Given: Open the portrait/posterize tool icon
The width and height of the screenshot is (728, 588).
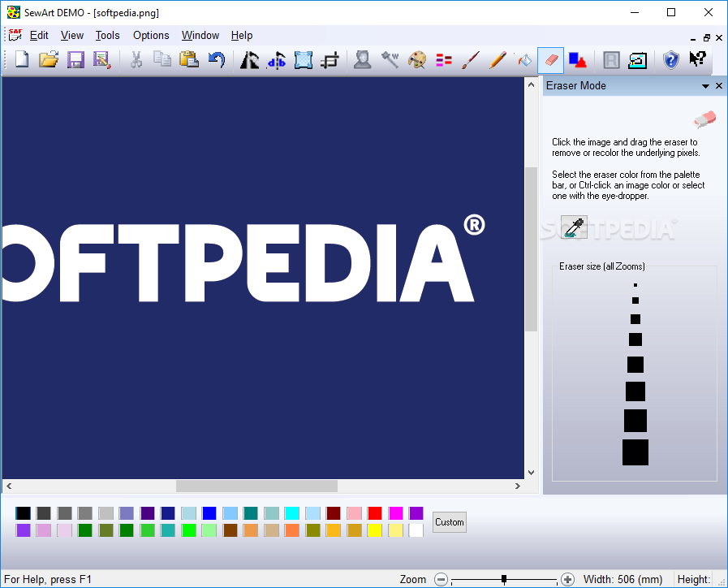Looking at the screenshot, I should [362, 60].
